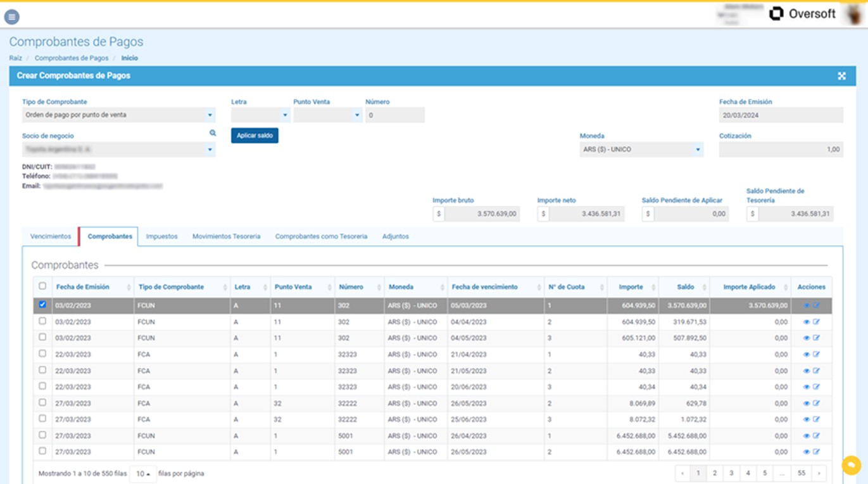
Task: Expand the Moneda dropdown
Action: (x=641, y=150)
